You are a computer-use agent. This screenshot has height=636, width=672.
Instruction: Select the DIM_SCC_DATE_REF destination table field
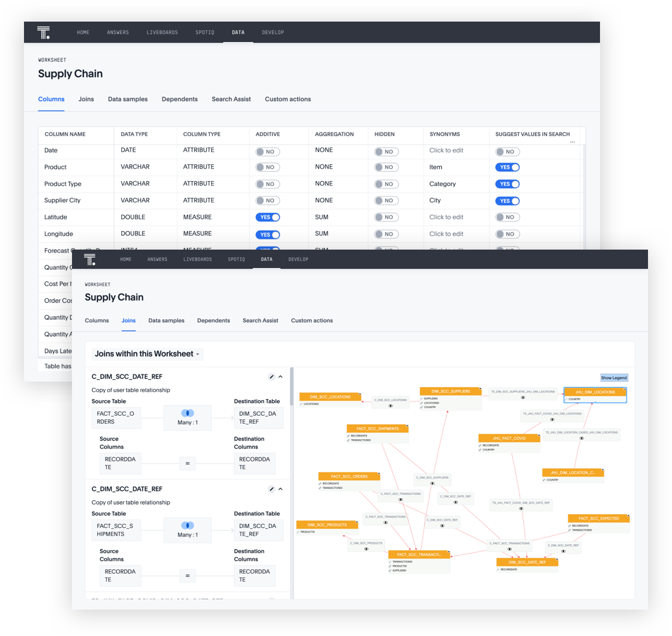click(259, 418)
